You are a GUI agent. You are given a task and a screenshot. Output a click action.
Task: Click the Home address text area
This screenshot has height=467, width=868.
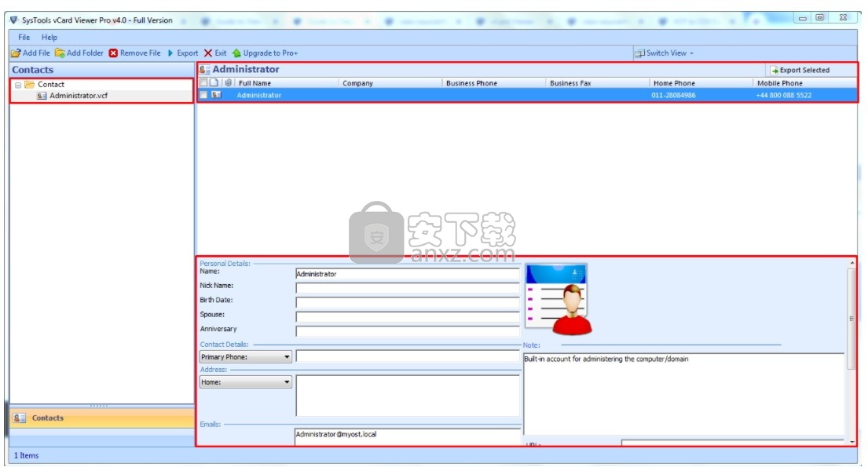pos(408,396)
